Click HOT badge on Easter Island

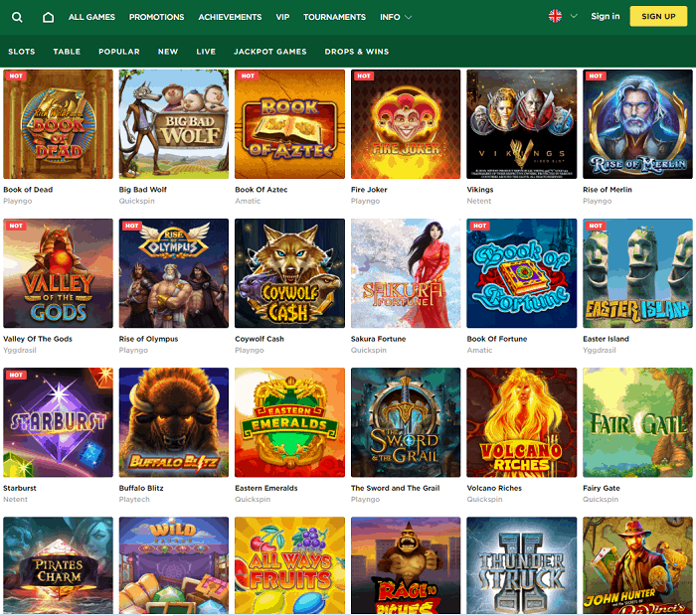(596, 226)
